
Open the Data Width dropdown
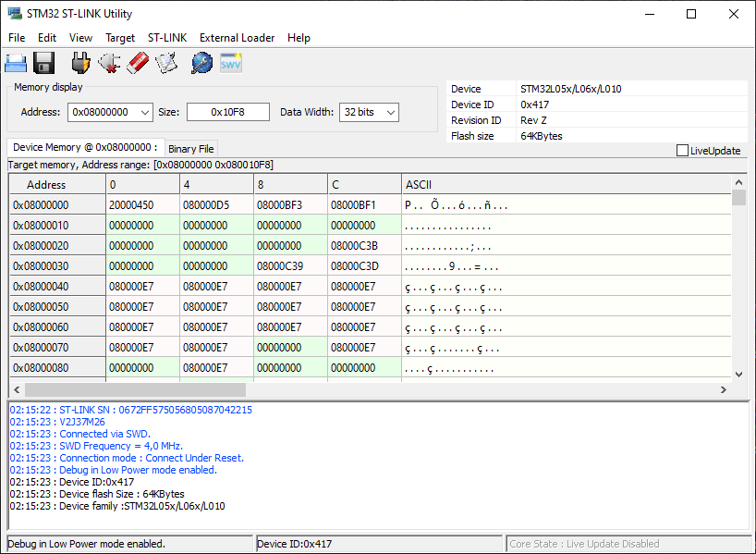(x=391, y=113)
